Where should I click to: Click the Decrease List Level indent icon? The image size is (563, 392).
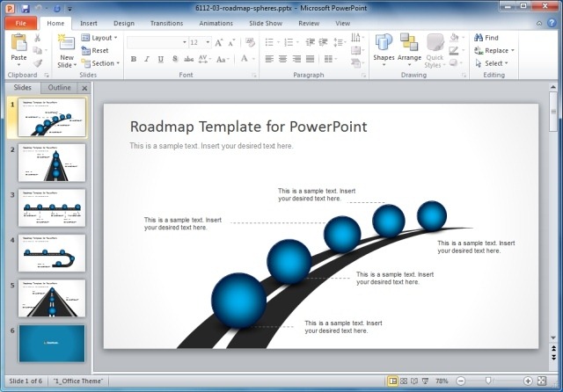(311, 42)
